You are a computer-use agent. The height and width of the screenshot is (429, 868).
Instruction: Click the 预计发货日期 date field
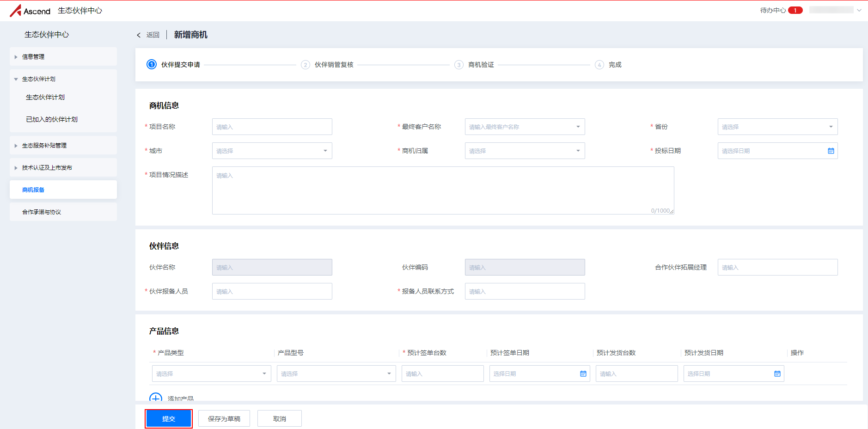point(734,374)
